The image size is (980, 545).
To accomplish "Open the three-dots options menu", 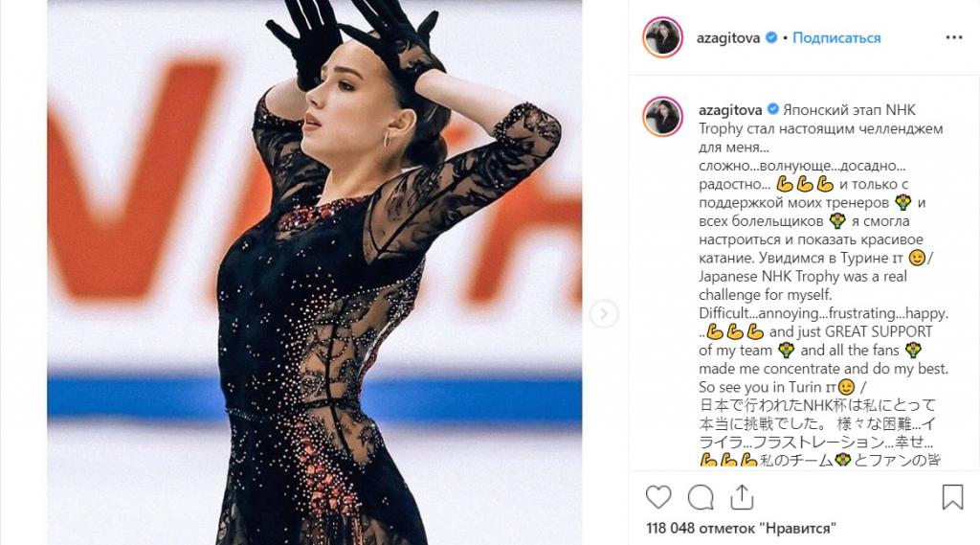I will (954, 37).
